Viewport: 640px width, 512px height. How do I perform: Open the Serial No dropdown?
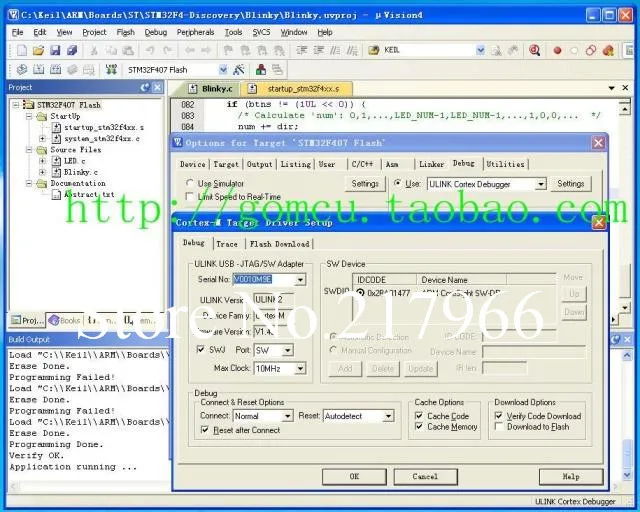(x=300, y=280)
